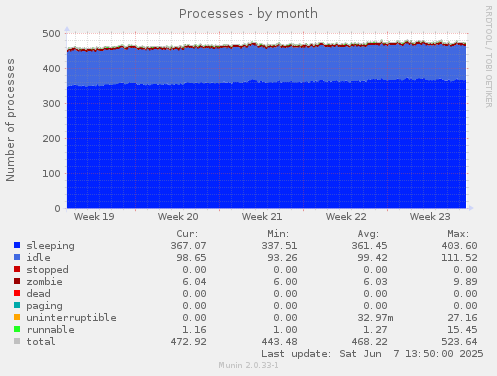Click the 'Week 21' axis label

coord(262,217)
